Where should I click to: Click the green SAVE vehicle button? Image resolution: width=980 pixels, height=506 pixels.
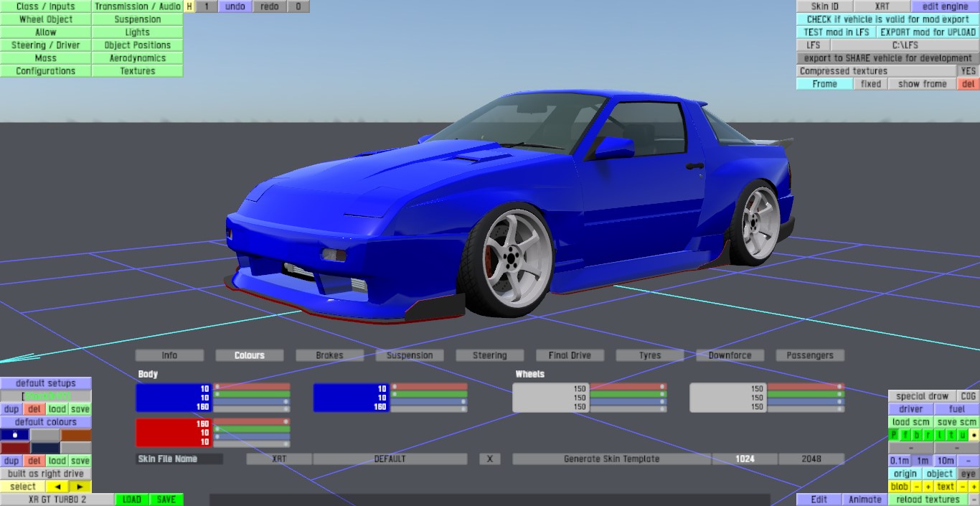click(x=166, y=500)
